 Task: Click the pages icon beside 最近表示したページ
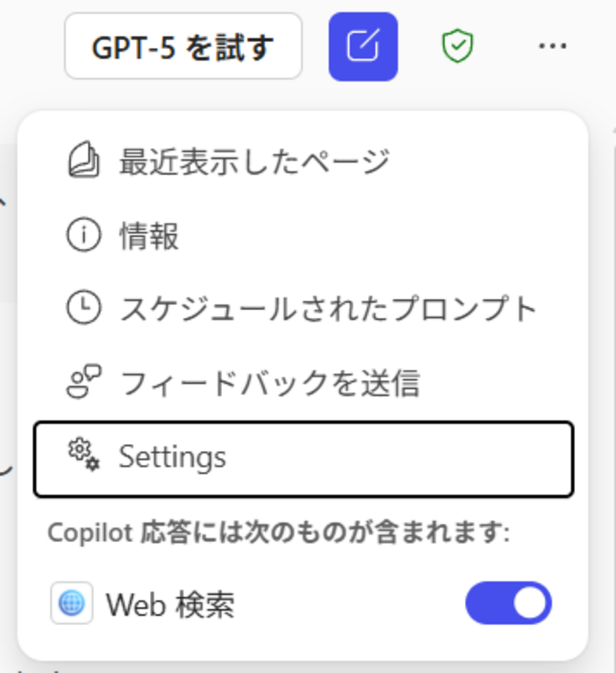(x=84, y=162)
